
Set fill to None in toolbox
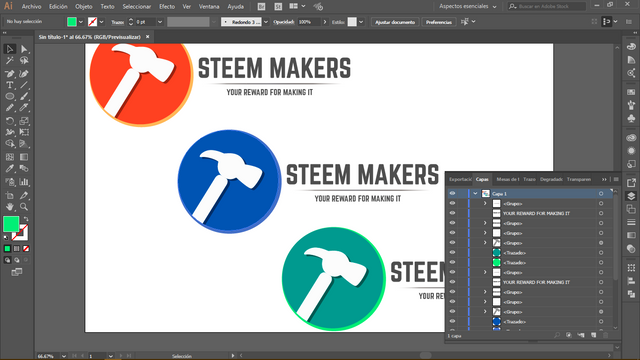coord(26,249)
